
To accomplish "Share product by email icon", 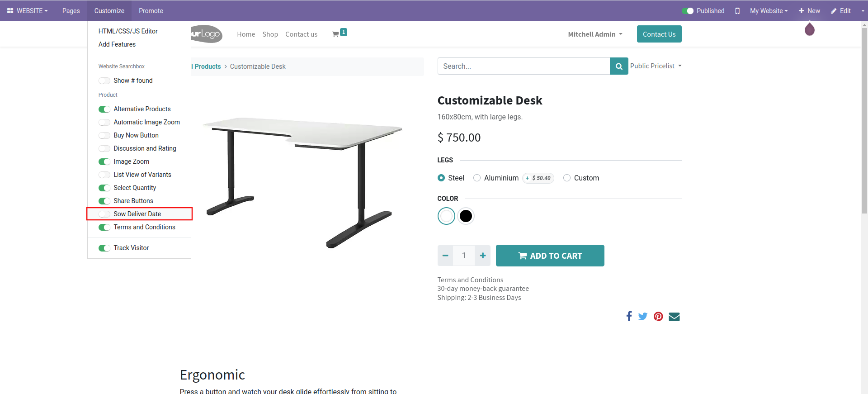I will (x=674, y=317).
